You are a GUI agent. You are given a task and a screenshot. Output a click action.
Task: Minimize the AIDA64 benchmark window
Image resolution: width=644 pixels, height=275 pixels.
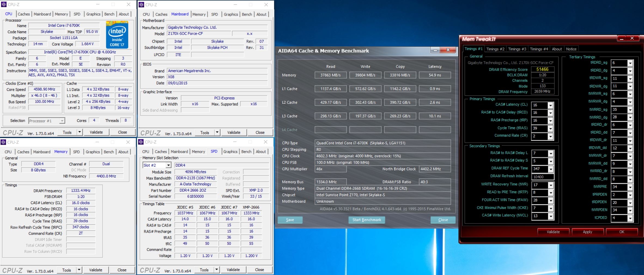(435, 50)
